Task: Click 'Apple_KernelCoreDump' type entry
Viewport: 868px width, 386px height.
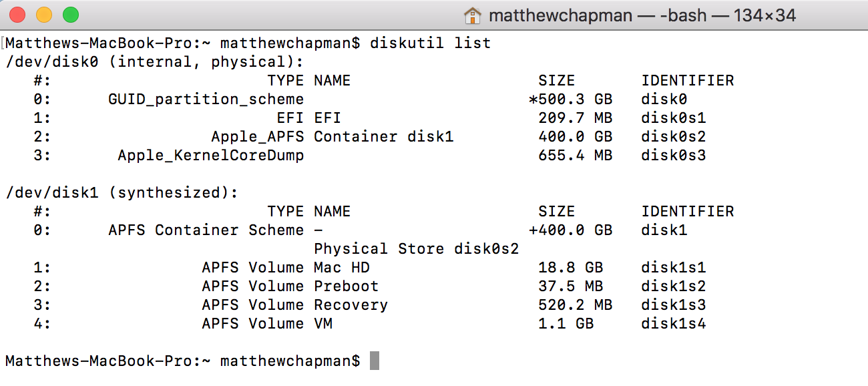Action: click(210, 156)
